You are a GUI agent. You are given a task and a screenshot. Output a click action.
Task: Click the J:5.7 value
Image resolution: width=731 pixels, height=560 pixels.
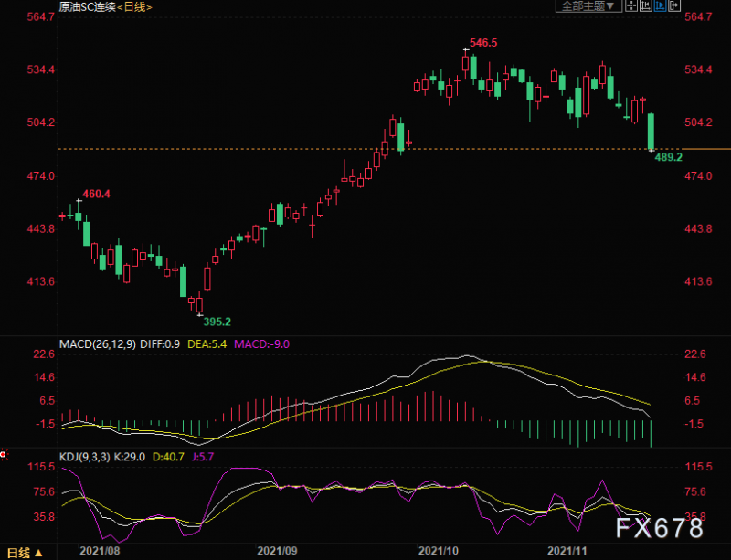(203, 457)
